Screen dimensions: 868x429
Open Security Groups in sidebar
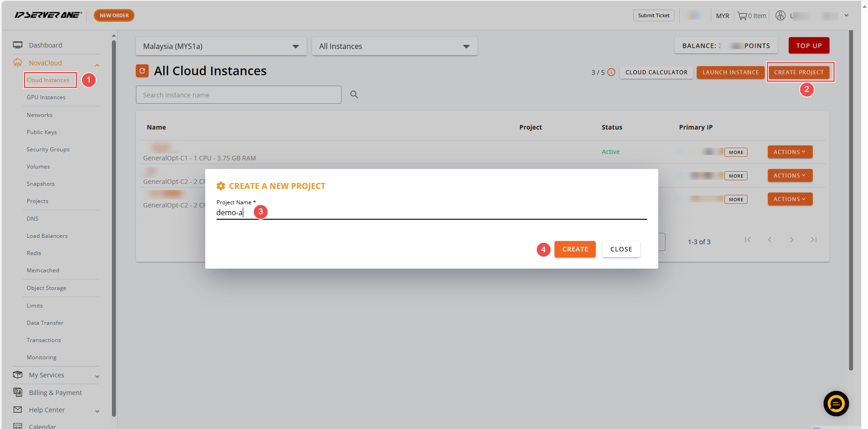click(x=48, y=149)
